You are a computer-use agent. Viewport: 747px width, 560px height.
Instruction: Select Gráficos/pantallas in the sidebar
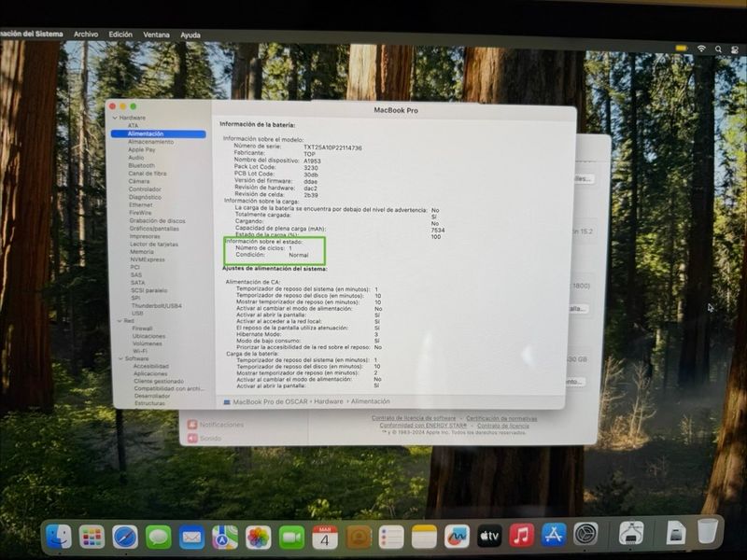pyautogui.click(x=154, y=229)
